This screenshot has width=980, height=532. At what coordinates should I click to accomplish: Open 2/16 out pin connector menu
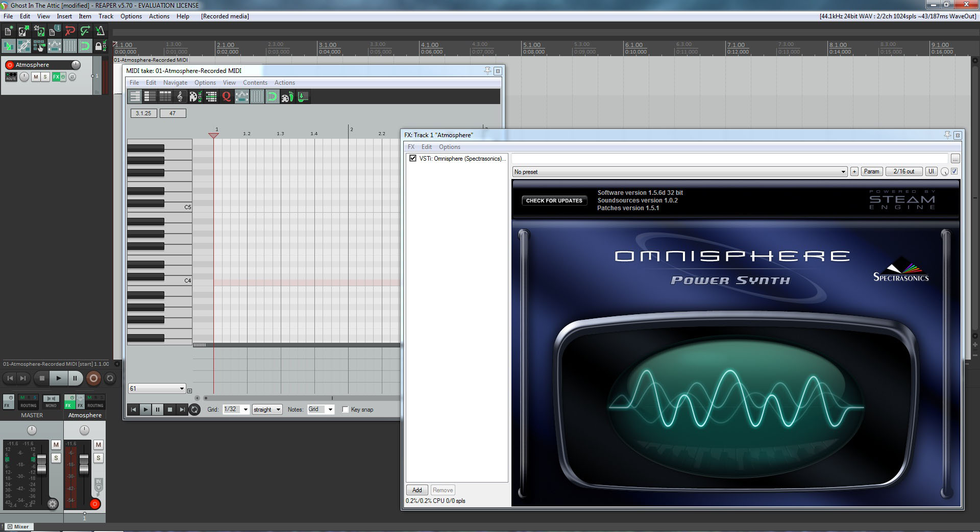[x=904, y=172]
